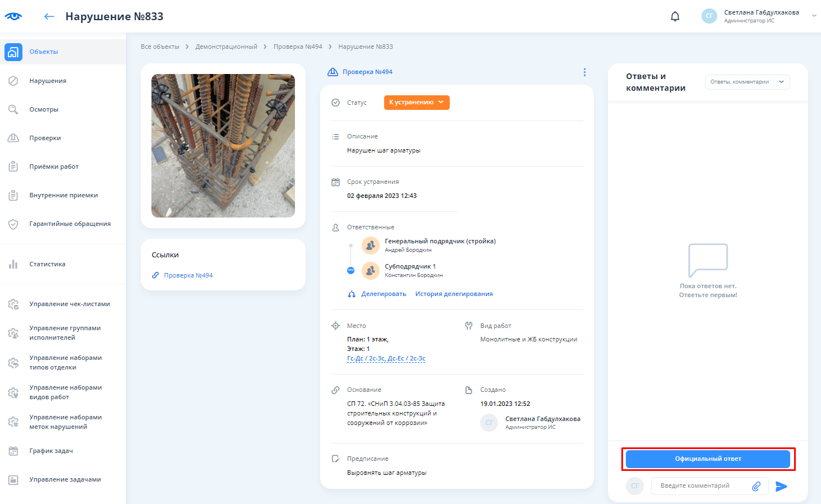Send comment with the paper plane icon
The width and height of the screenshot is (821, 504).
pos(781,486)
